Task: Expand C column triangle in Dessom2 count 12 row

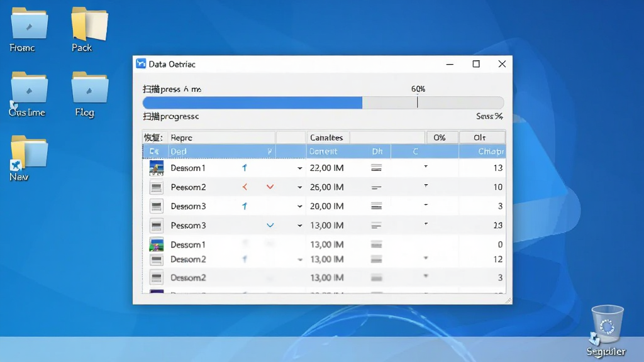Action: (426, 258)
